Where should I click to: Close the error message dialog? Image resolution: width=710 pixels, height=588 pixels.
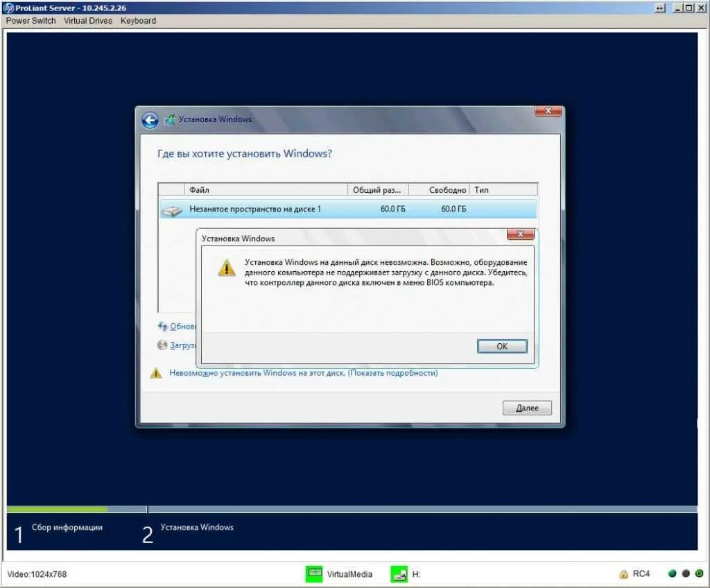(520, 234)
